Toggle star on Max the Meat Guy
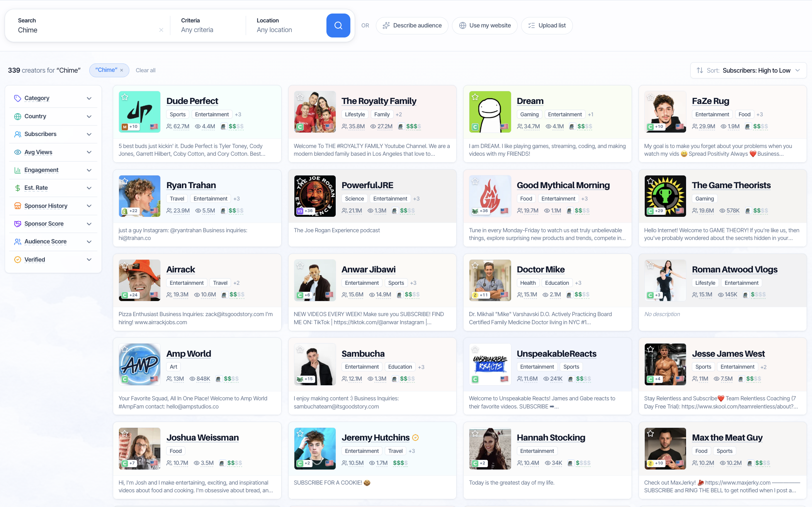The height and width of the screenshot is (507, 812). pyautogui.click(x=651, y=433)
